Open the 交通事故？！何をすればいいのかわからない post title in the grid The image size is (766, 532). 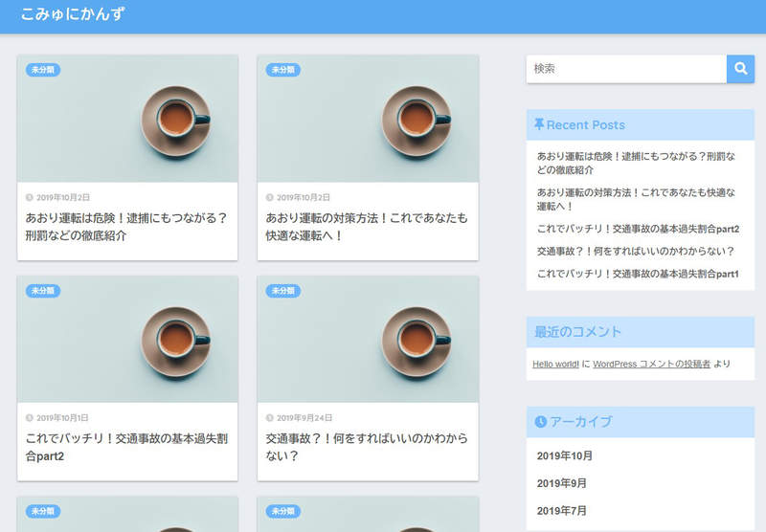click(x=367, y=447)
